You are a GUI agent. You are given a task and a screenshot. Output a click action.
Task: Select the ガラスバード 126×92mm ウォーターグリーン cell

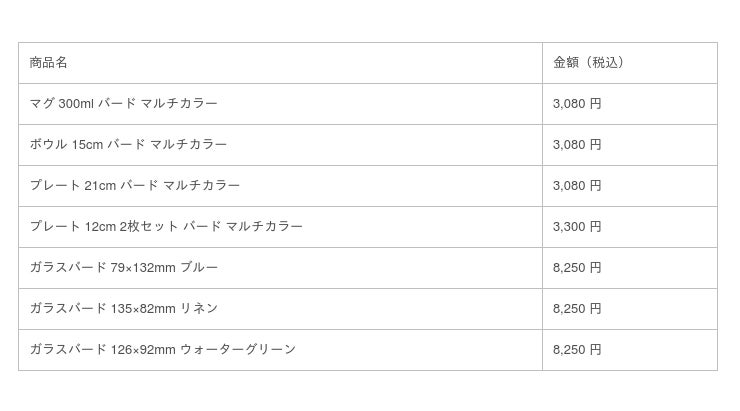tap(162, 350)
